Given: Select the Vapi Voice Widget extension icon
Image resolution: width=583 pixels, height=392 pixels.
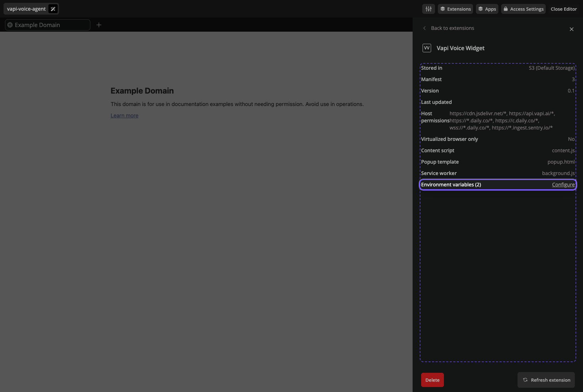Looking at the screenshot, I should coord(426,48).
